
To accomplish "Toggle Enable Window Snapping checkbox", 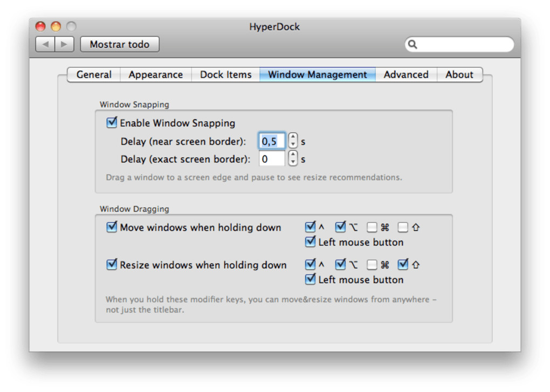I will point(112,123).
